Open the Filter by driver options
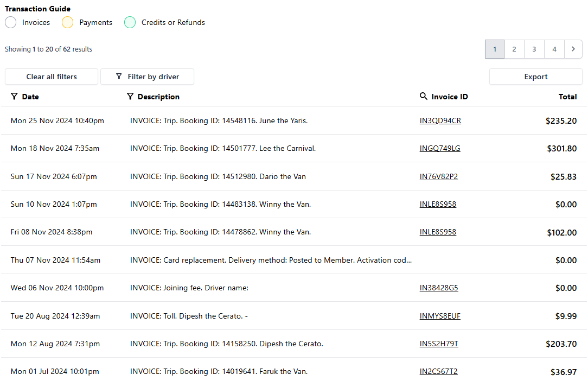 coord(147,77)
